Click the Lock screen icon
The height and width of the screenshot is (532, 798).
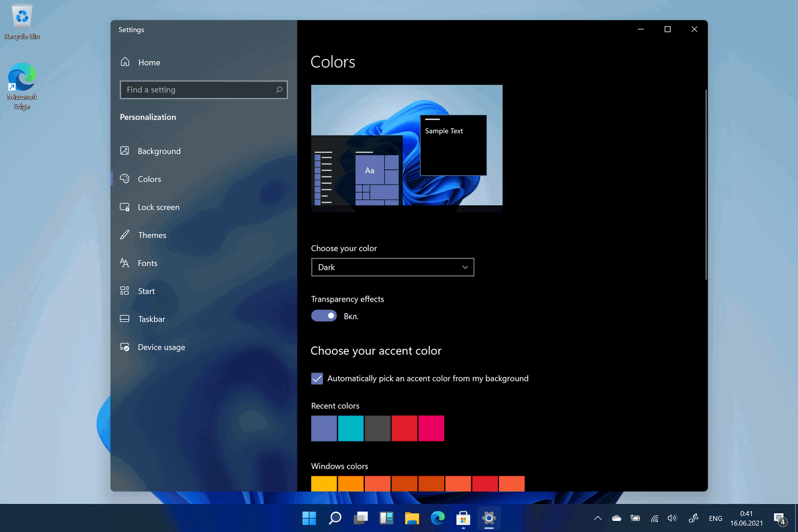pyautogui.click(x=124, y=207)
